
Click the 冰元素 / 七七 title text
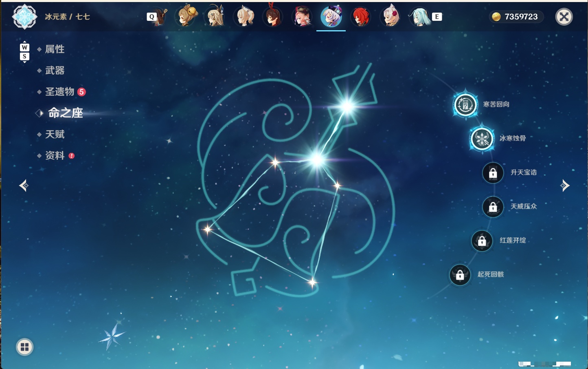67,17
